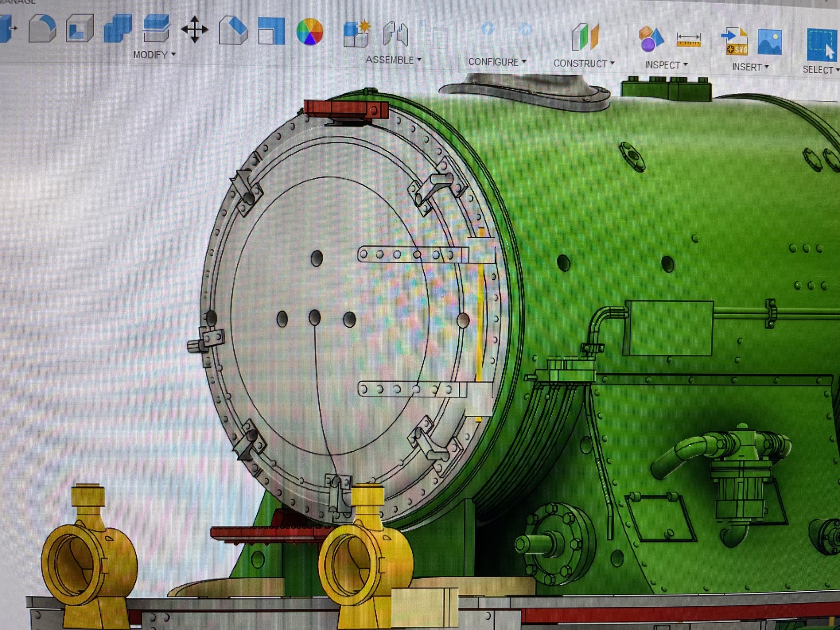Viewport: 840px width, 630px height.
Task: Open the Interference shapes Inspect icon
Action: (x=651, y=38)
